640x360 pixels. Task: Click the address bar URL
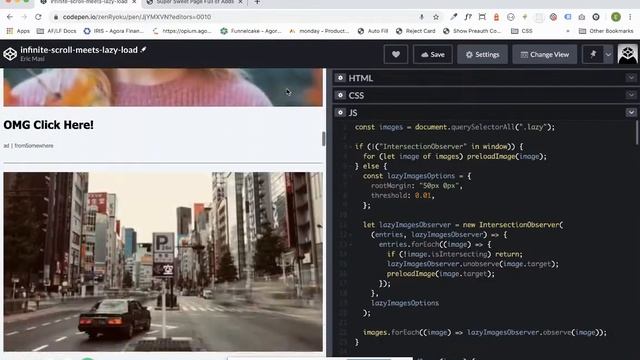click(137, 17)
